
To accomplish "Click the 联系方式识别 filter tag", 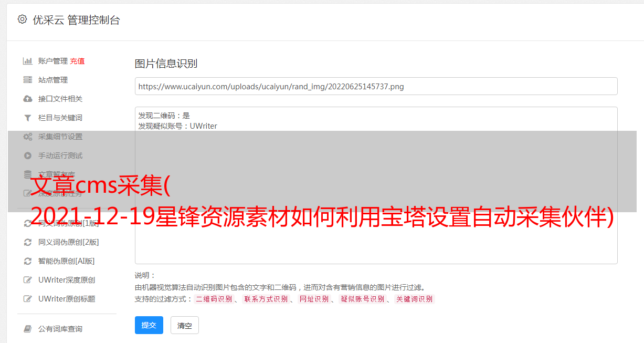I will 266,299.
